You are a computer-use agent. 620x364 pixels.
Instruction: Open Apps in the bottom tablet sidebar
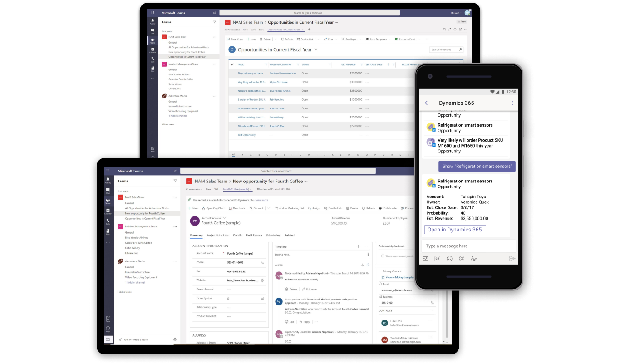pyautogui.click(x=108, y=319)
